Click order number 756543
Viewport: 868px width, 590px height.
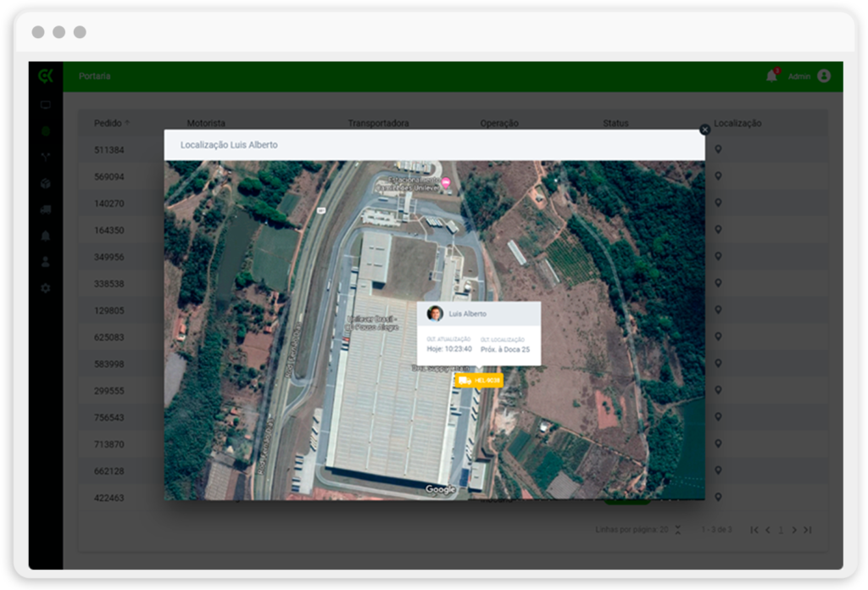[109, 417]
